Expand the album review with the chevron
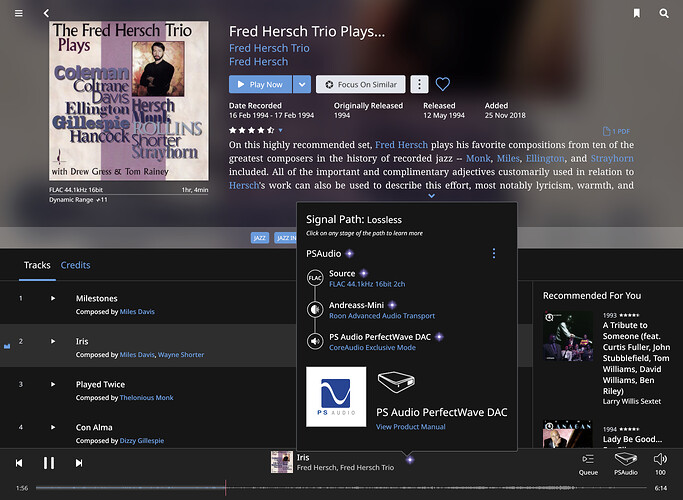This screenshot has height=500, width=683. click(x=431, y=196)
